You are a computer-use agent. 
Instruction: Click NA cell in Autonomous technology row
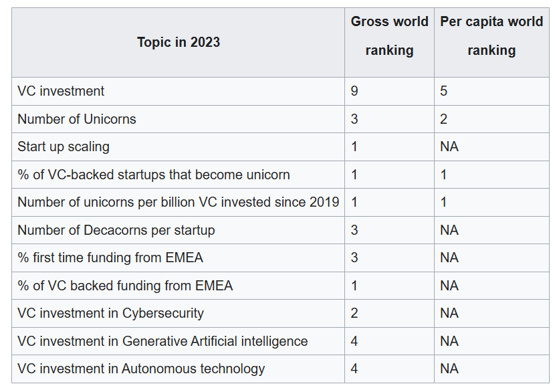point(449,369)
